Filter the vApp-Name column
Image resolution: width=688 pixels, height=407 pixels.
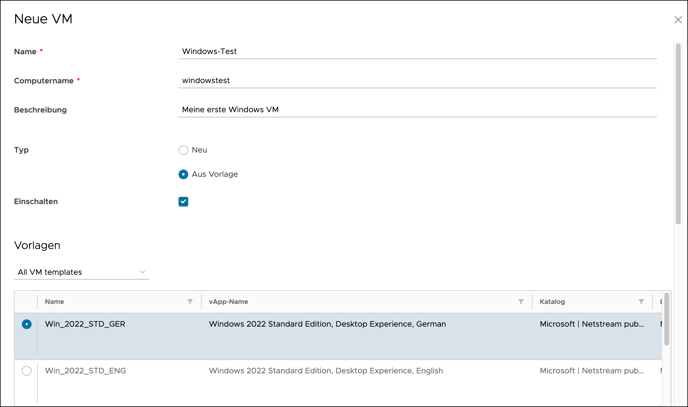click(521, 302)
